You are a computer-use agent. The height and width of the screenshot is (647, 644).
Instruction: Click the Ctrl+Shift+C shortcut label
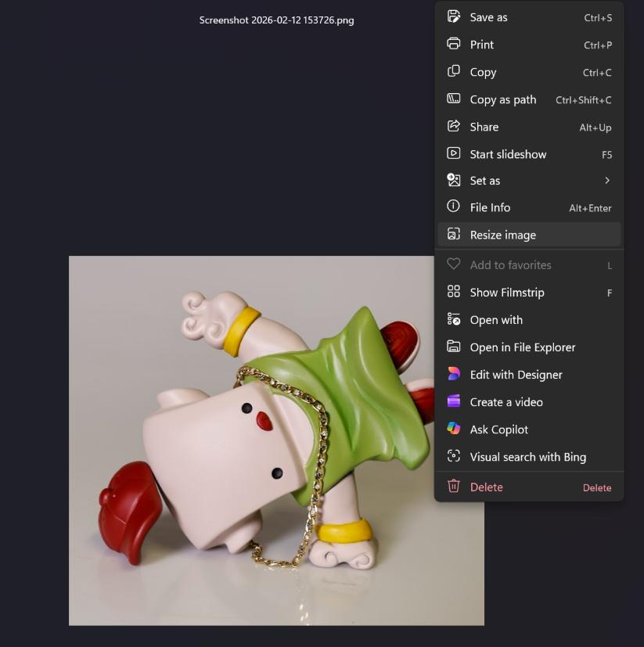coord(583,100)
